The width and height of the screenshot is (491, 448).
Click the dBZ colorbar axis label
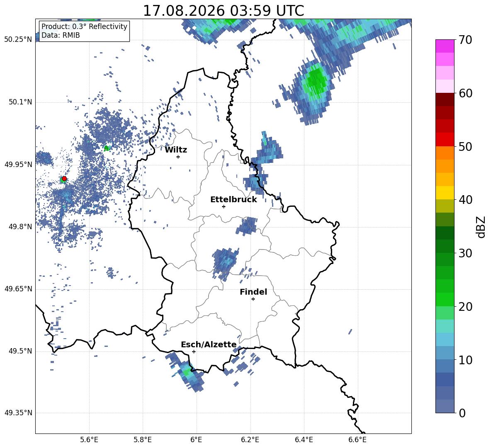[481, 227]
